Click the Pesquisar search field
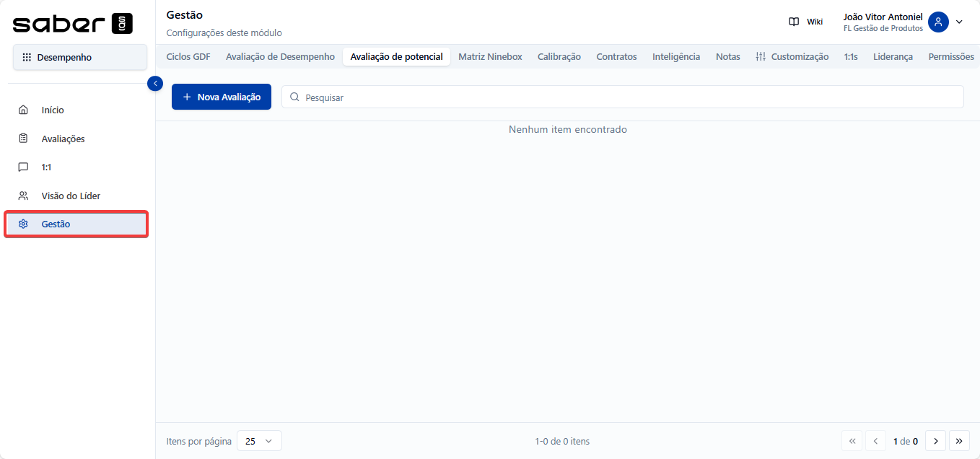Viewport: 980px width, 459px height. [x=621, y=97]
